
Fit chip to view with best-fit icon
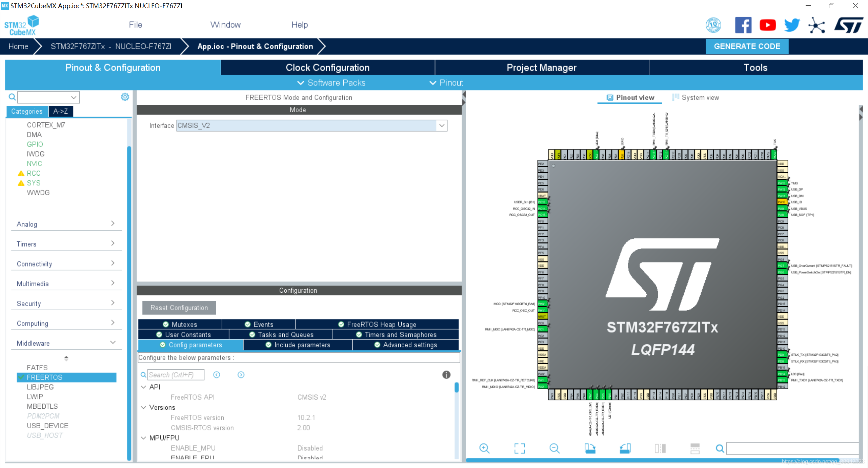(x=520, y=448)
